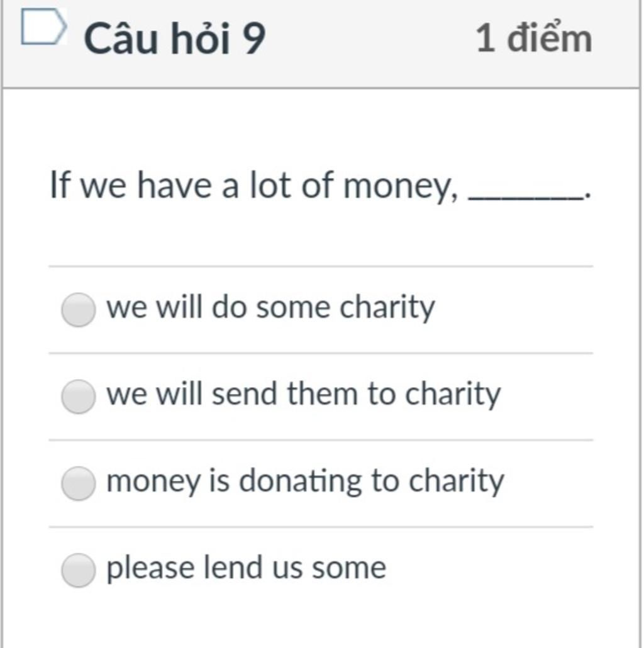
Task: Click the word 'lend' in the last option
Action: (233, 567)
